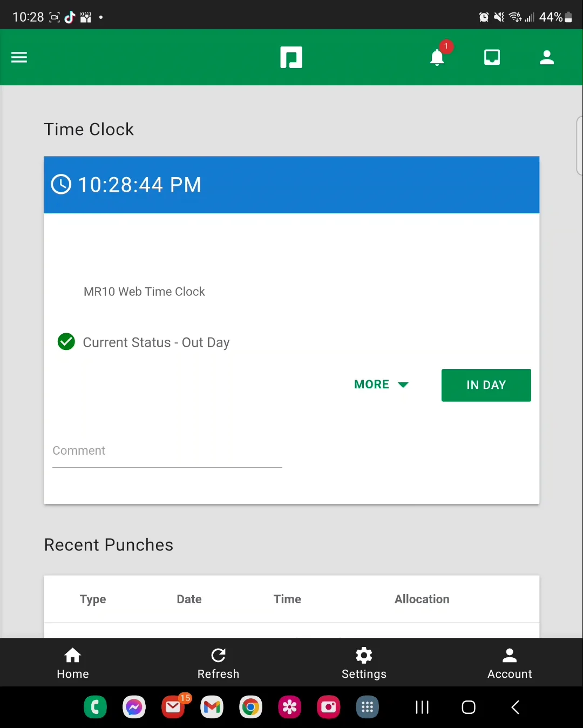Click the Time Clock heading
583x728 pixels.
pyautogui.click(x=89, y=129)
